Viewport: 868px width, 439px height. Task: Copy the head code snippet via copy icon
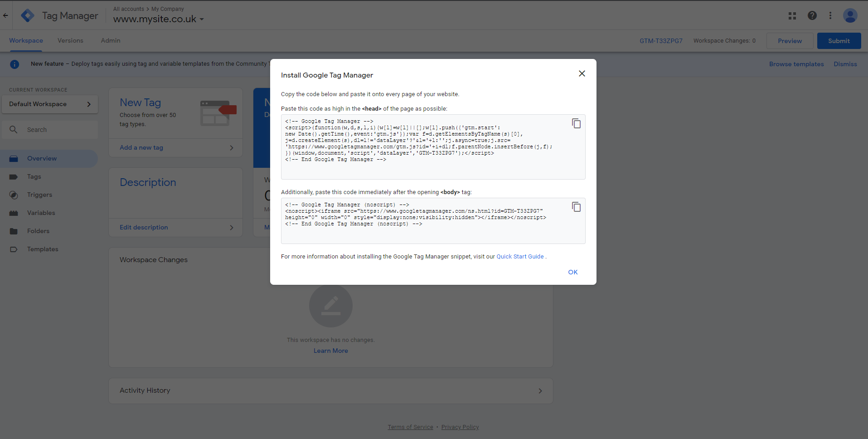576,123
